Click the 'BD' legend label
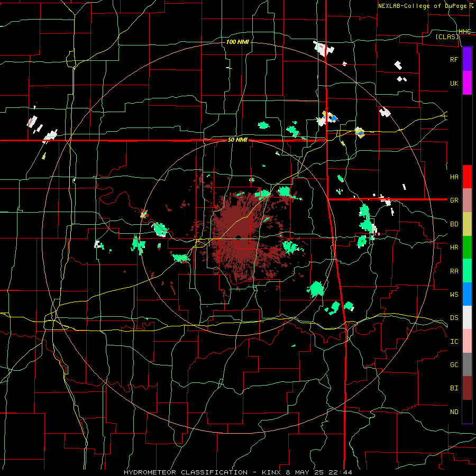The height and width of the screenshot is (476, 476). pos(454,224)
